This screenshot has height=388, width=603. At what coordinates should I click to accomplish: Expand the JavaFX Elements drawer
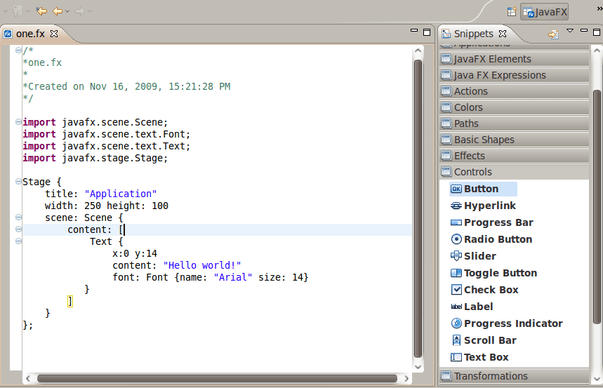[514, 59]
